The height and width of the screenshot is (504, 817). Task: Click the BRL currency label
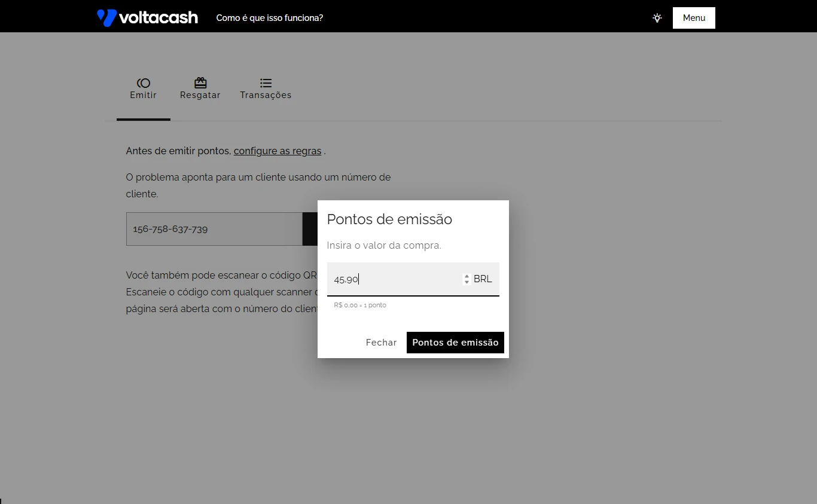click(483, 279)
